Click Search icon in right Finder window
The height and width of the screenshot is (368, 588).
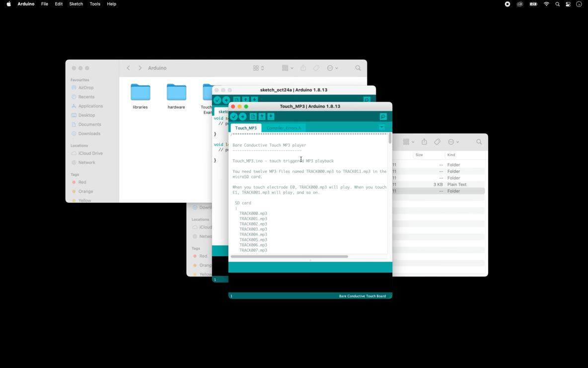click(479, 142)
